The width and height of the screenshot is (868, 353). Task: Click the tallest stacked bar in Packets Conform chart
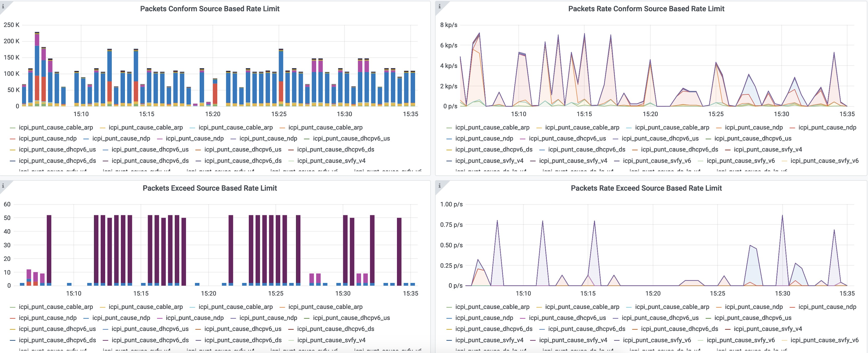pos(37,69)
